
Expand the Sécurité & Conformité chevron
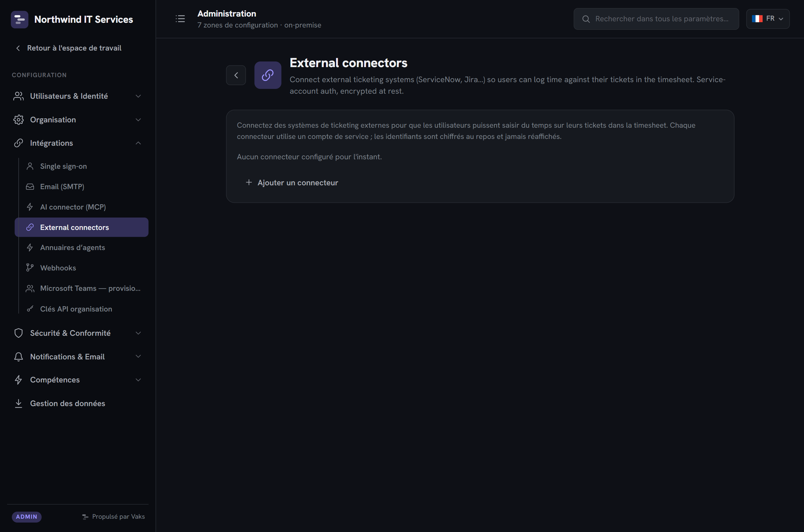[138, 333]
